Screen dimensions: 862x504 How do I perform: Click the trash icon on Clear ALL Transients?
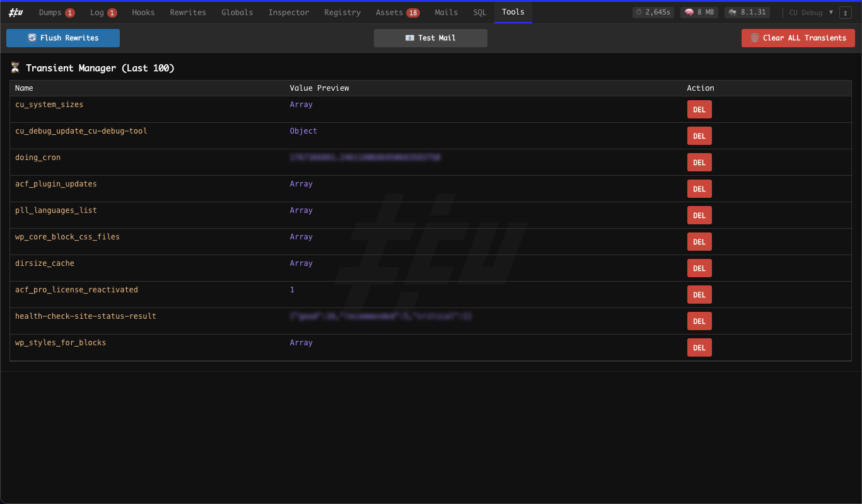click(x=755, y=38)
